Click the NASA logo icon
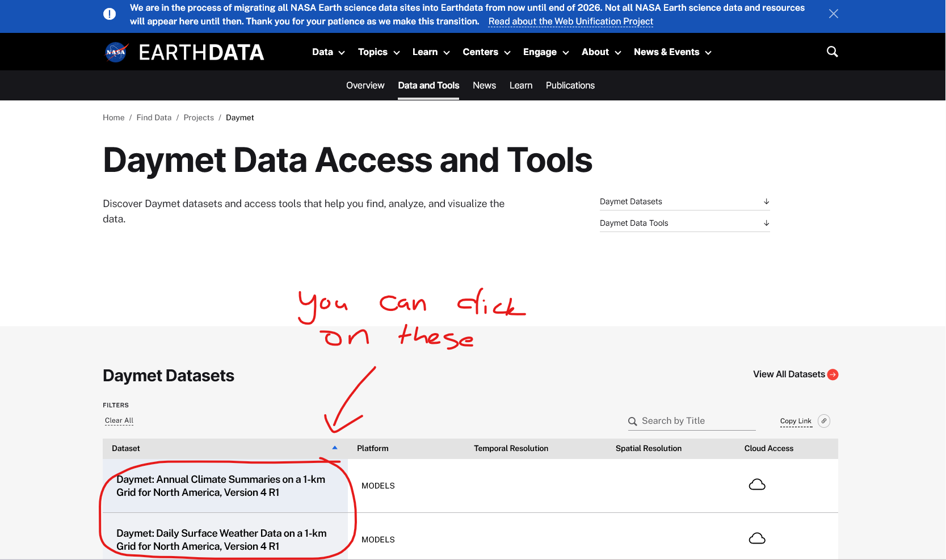946x560 pixels. click(x=116, y=52)
